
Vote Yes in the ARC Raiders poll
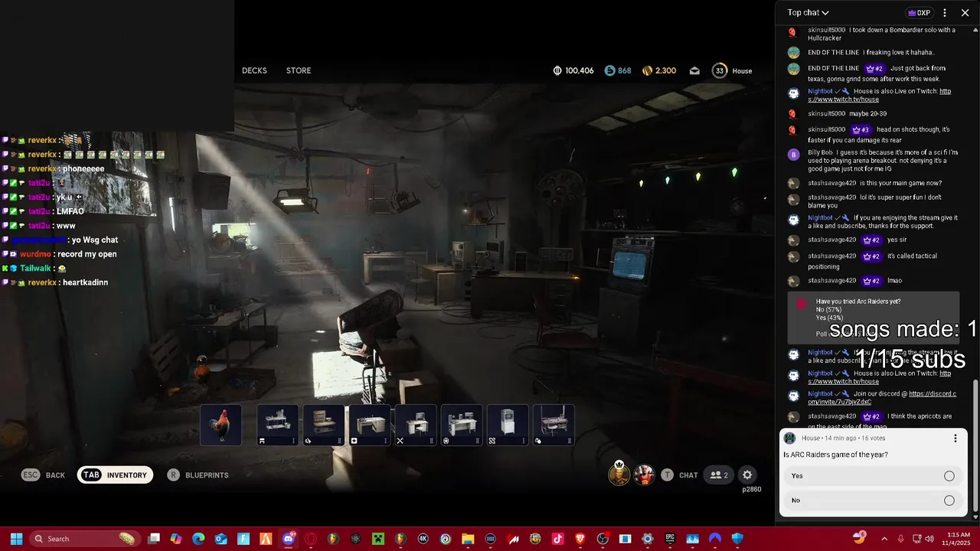click(x=873, y=476)
